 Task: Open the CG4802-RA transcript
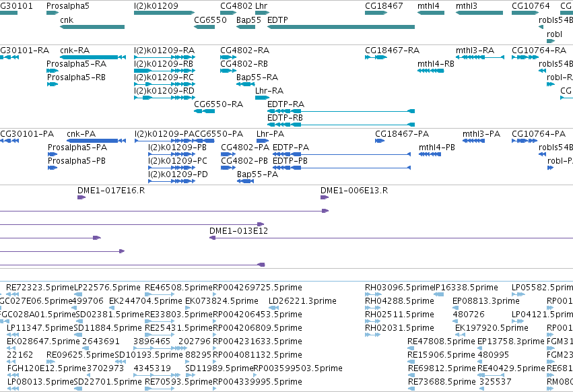coord(228,57)
